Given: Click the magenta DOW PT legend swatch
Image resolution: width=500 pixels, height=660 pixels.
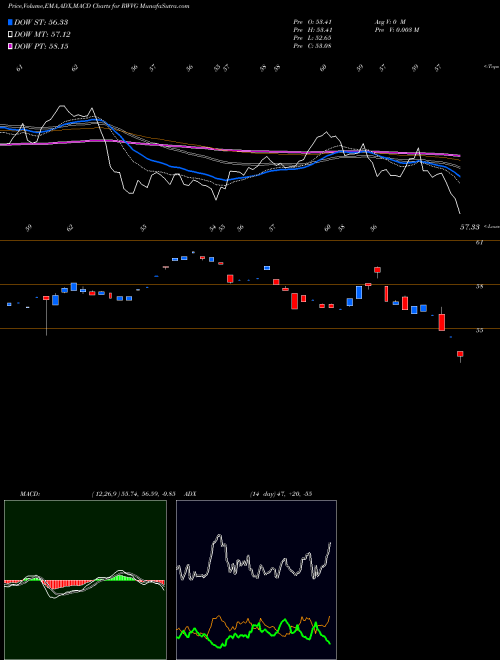Looking at the screenshot, I should 10,46.
